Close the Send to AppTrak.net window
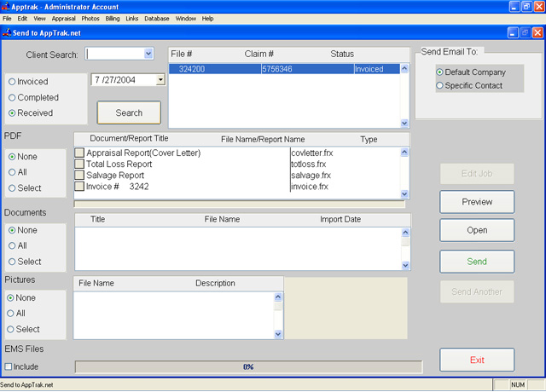This screenshot has height=392, width=546. pyautogui.click(x=537, y=33)
